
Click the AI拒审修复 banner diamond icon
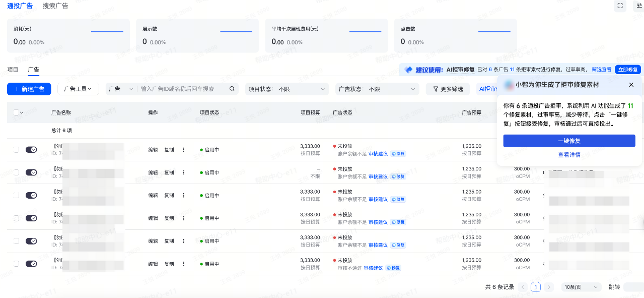point(408,70)
